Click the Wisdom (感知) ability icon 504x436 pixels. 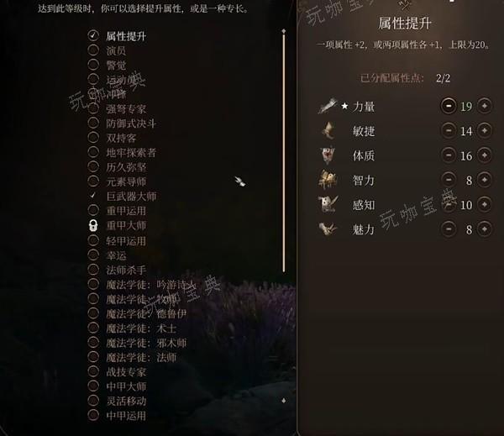pos(328,204)
